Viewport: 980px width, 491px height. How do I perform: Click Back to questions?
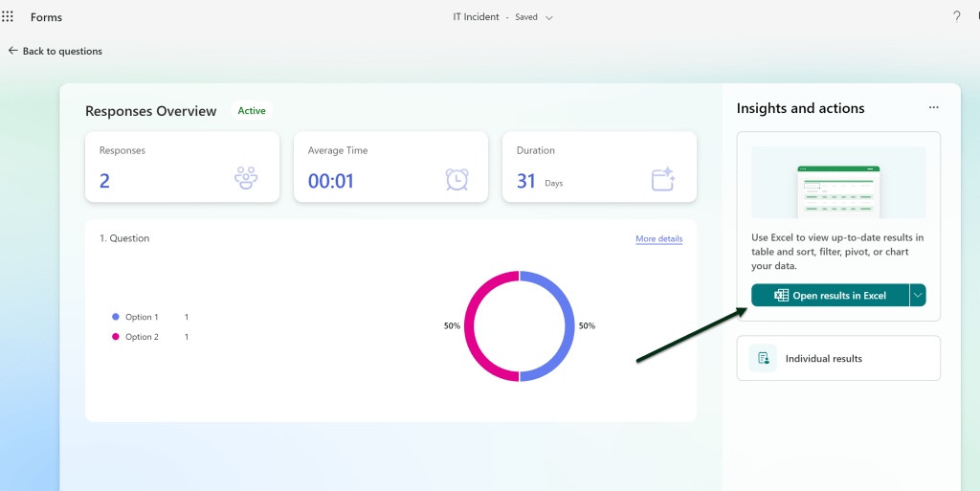pos(61,51)
